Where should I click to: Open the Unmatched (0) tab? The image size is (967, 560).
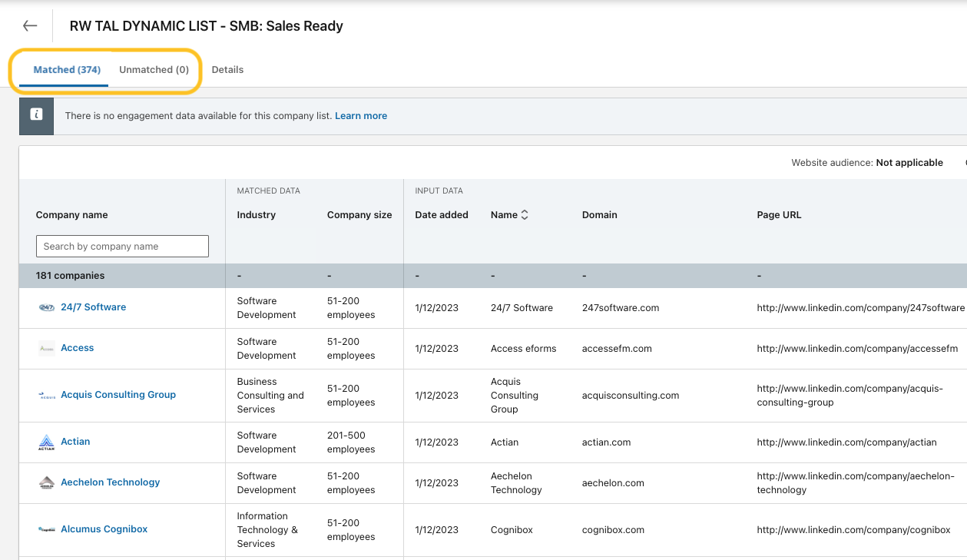point(154,70)
